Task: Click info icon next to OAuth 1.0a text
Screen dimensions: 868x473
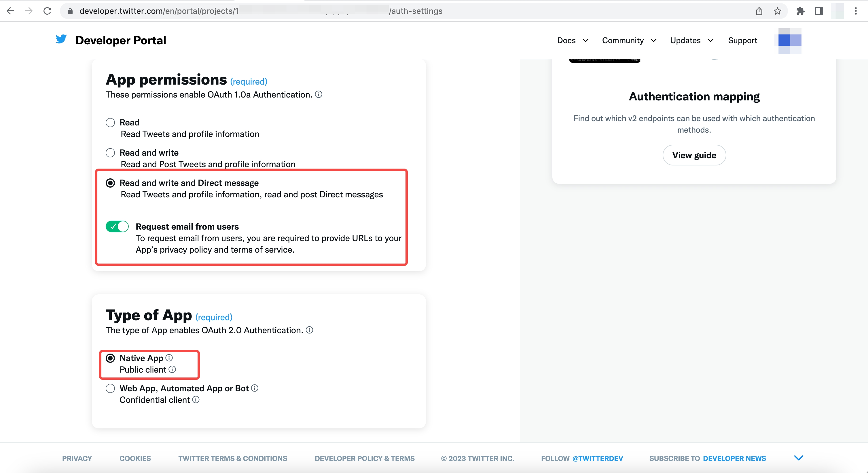Action: 319,95
